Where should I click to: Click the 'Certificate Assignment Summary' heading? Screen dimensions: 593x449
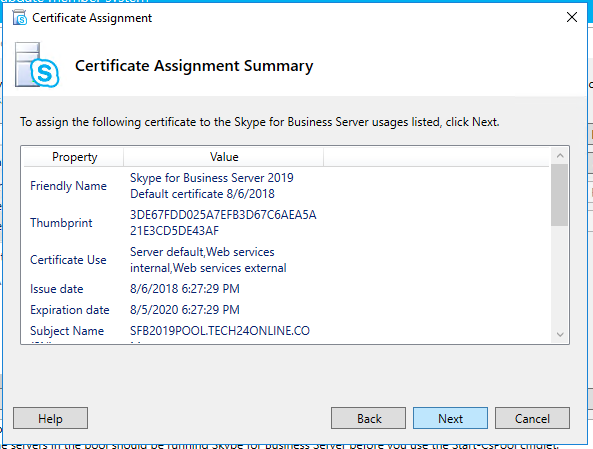coord(194,66)
